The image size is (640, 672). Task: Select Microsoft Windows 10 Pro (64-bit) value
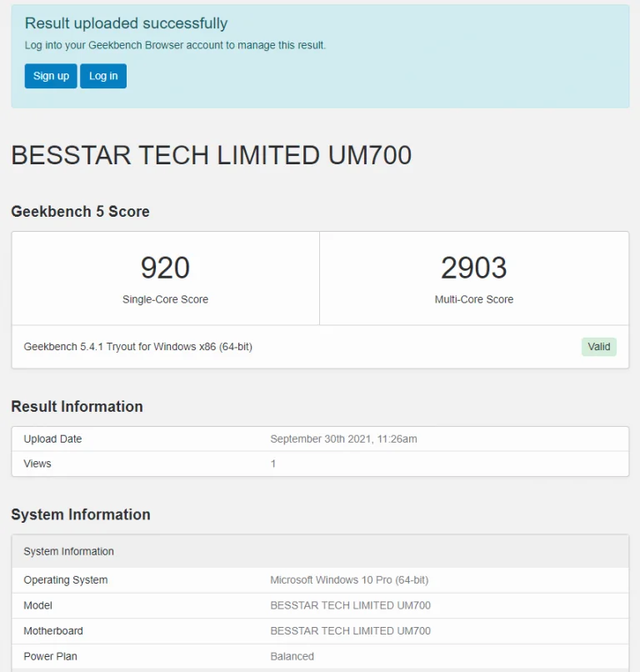[349, 579]
